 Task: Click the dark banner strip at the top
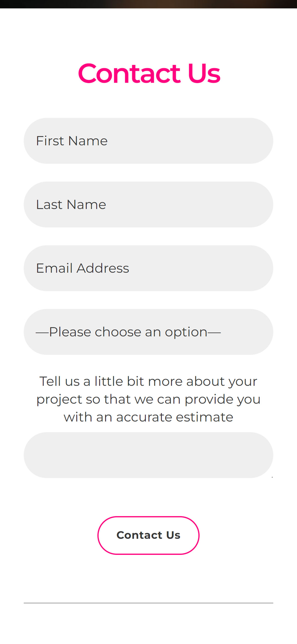click(x=148, y=4)
